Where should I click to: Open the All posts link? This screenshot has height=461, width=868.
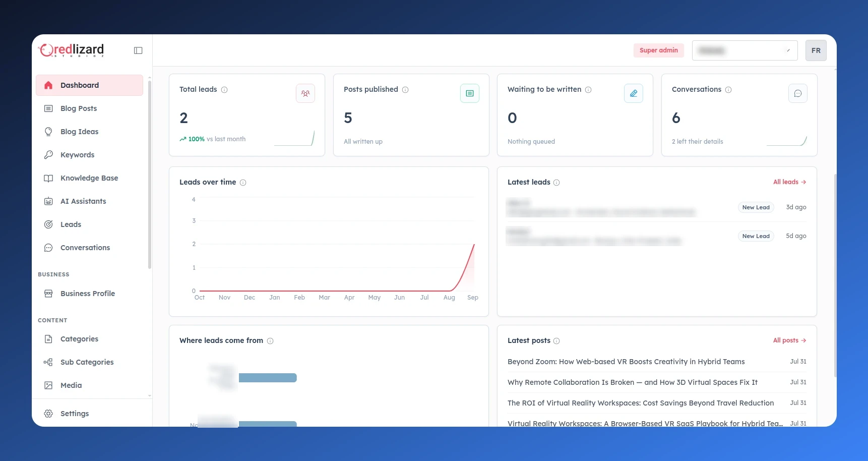[x=789, y=340]
